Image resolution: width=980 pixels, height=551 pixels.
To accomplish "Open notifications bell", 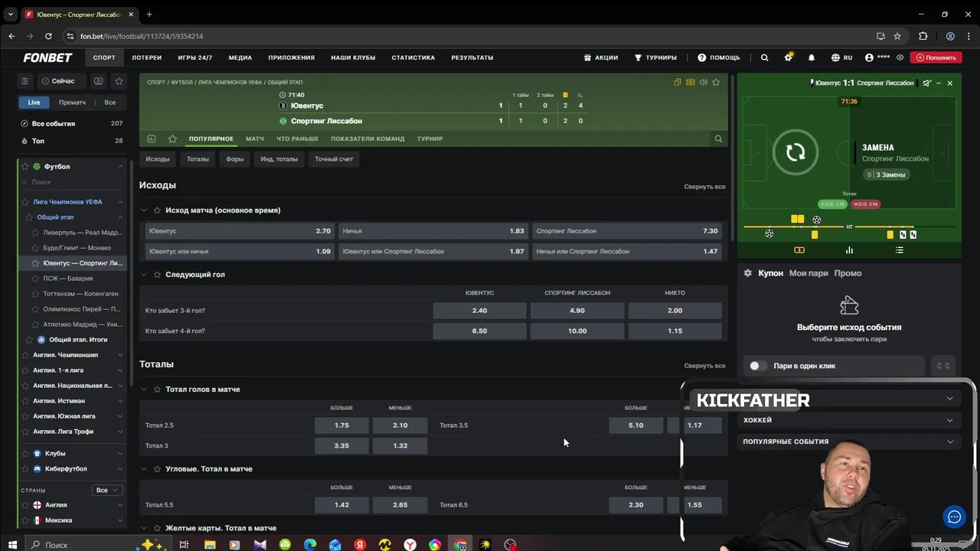I will [812, 57].
